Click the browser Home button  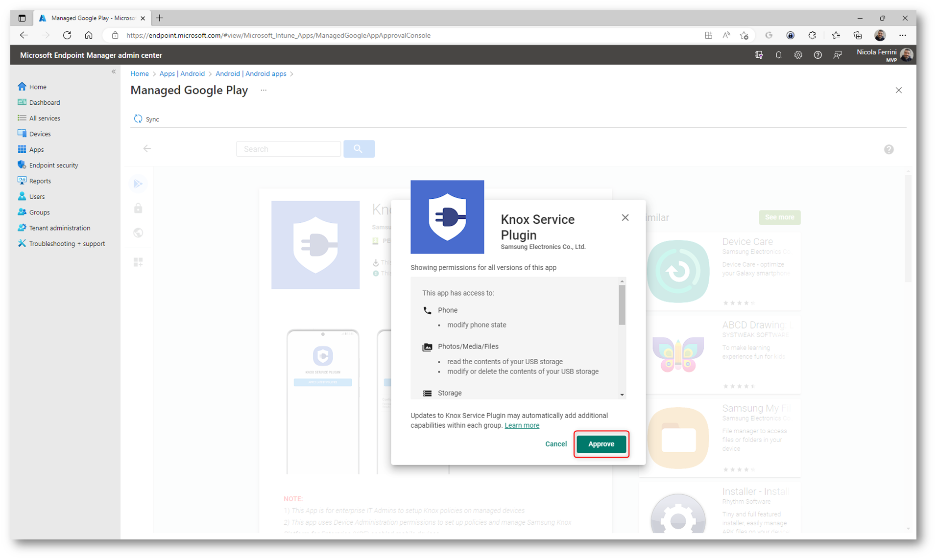(x=89, y=35)
